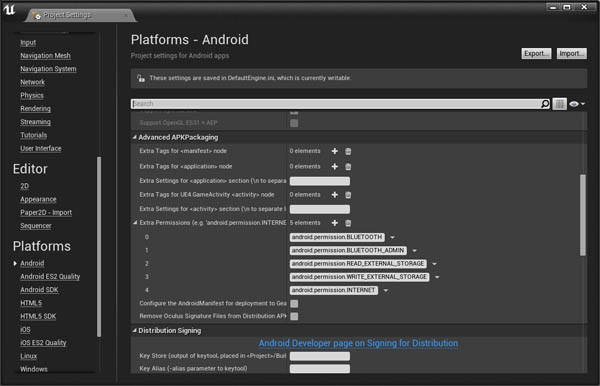Collapse the Advanced APKPackaging section
The image size is (600, 386).
(x=135, y=137)
